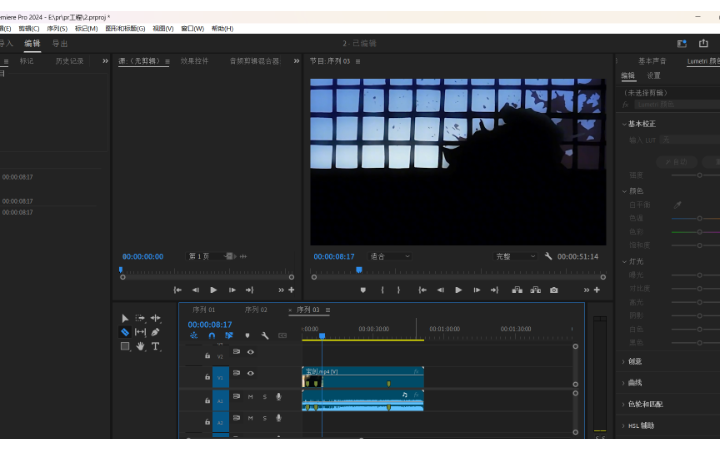Open the 窗口(W) menu
Image resolution: width=720 pixels, height=450 pixels.
pyautogui.click(x=192, y=28)
